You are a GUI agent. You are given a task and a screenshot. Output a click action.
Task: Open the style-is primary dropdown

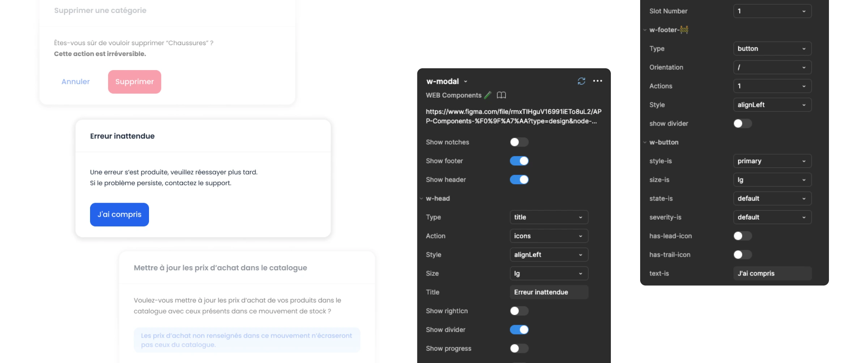tap(772, 161)
